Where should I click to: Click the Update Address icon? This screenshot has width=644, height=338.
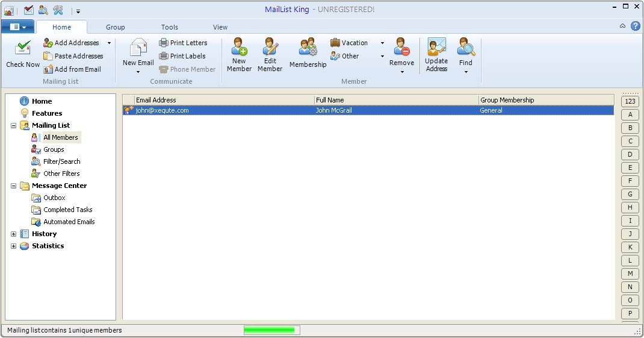point(436,46)
